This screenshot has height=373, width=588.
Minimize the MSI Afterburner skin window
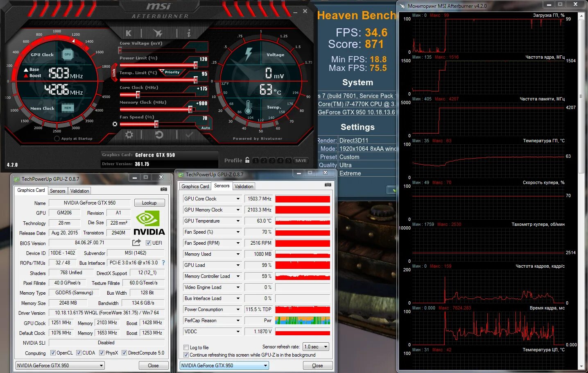coord(295,12)
